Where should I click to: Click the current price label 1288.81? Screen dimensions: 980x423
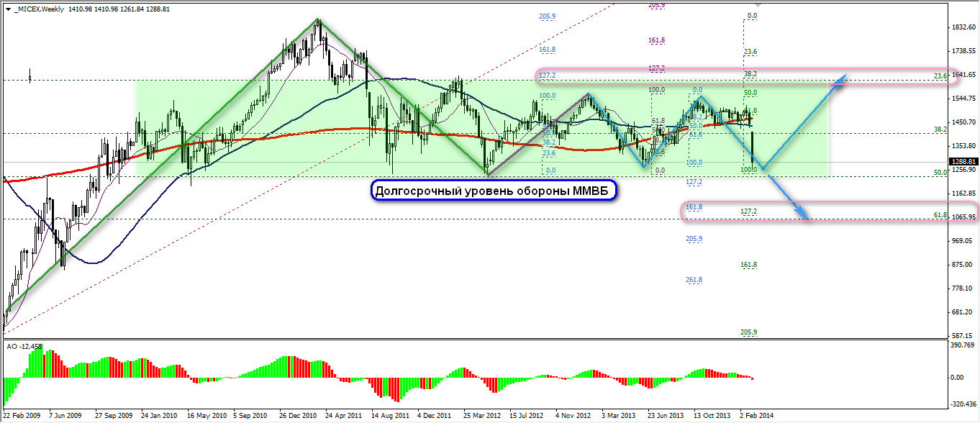[962, 162]
